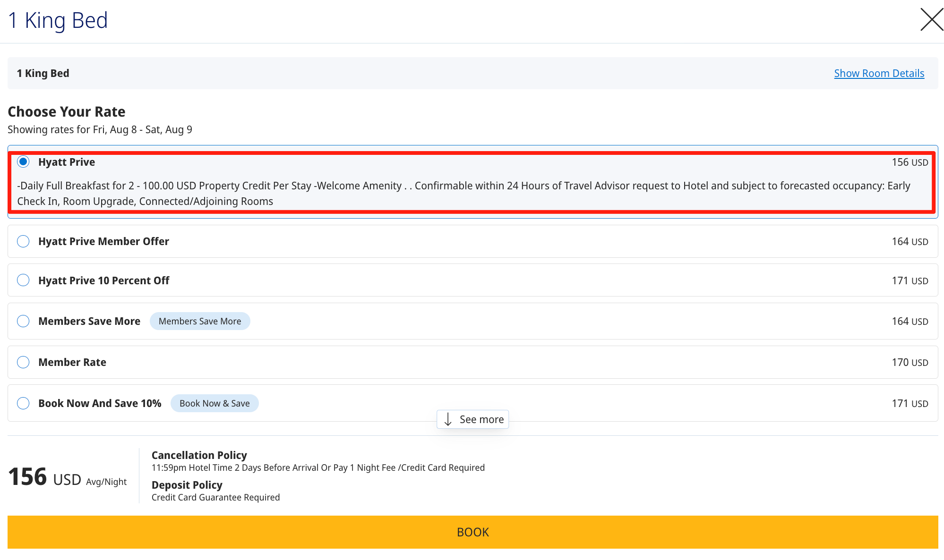This screenshot has height=560, width=944.
Task: Click the Cancellation Policy heading
Action: pos(199,455)
